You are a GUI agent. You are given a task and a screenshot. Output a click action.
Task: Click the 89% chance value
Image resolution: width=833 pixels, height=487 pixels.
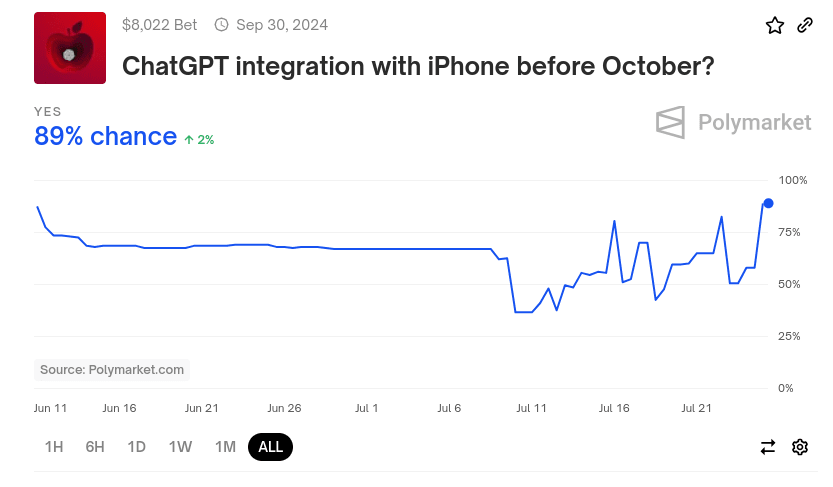click(105, 137)
